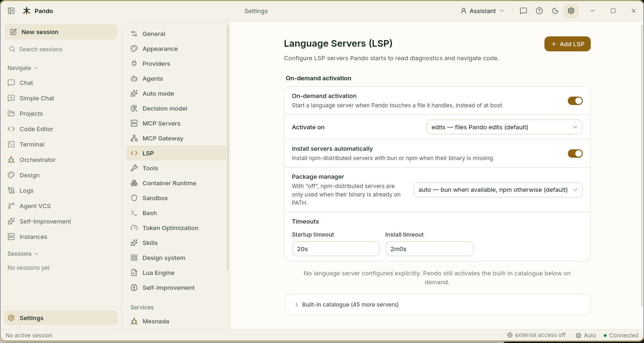Click the Tools wrench icon

pyautogui.click(x=134, y=168)
